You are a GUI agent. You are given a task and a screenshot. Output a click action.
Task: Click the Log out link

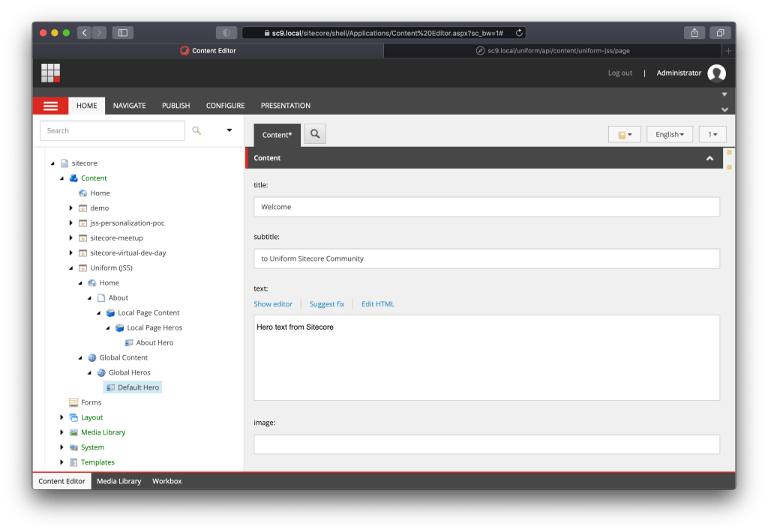619,73
